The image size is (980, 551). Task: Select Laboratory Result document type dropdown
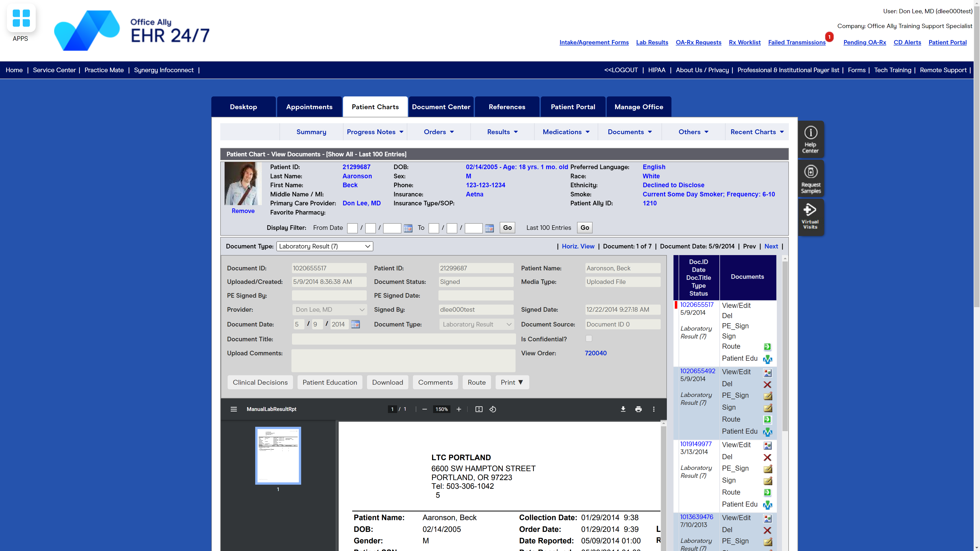coord(324,246)
